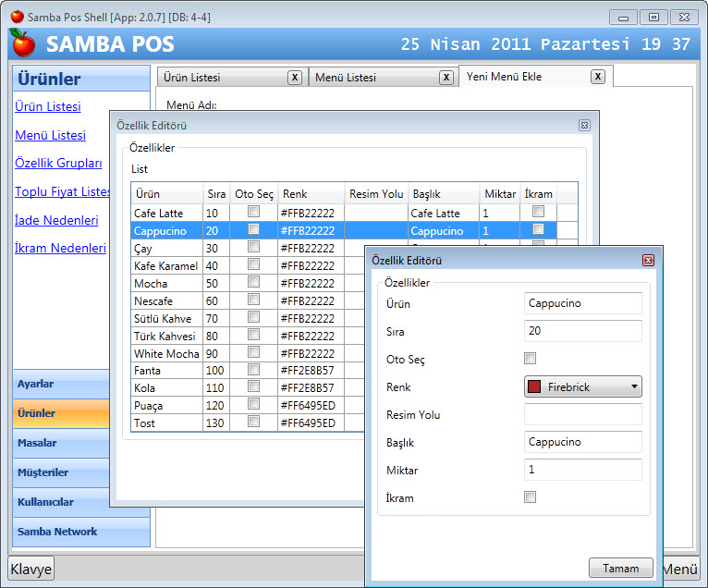Switch to the Ürün Listesi tab
Screen dimensions: 708x588
point(222,78)
